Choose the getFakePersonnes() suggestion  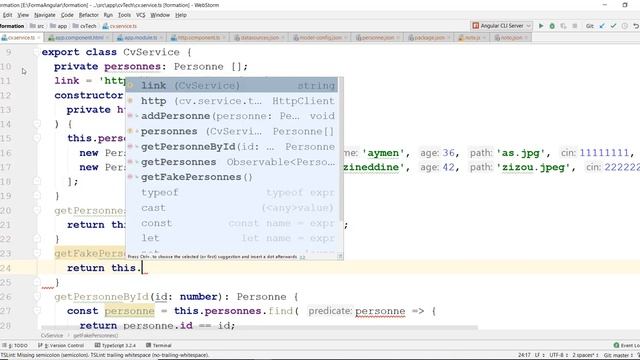[232, 177]
